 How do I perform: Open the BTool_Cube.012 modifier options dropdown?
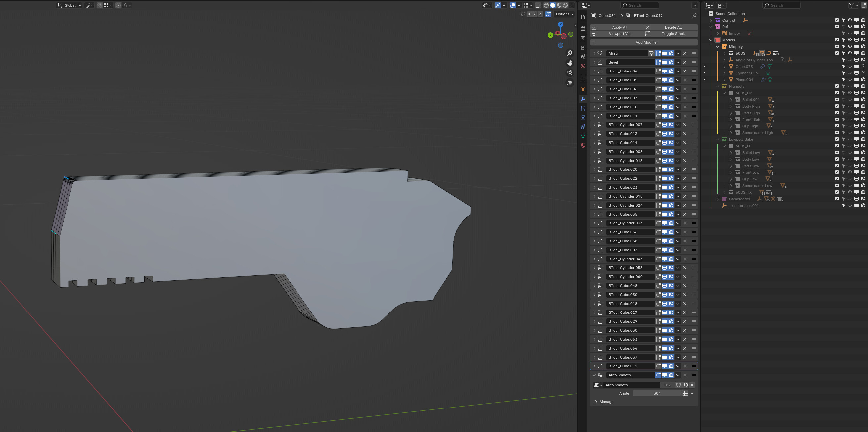[678, 366]
